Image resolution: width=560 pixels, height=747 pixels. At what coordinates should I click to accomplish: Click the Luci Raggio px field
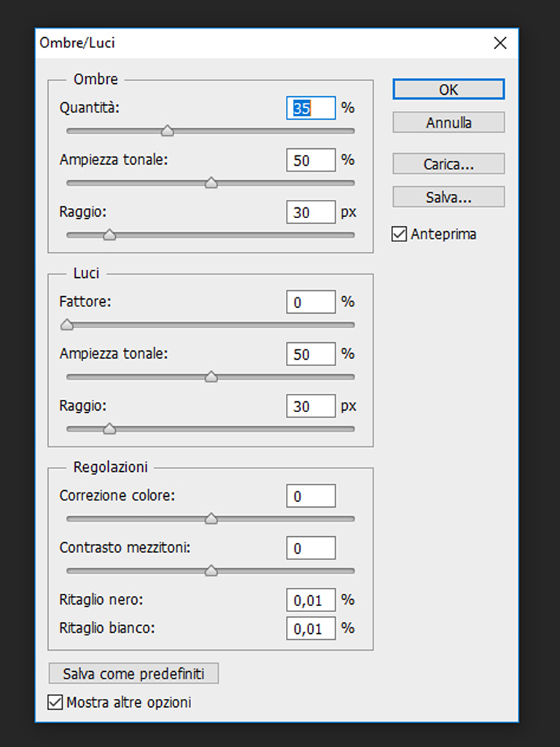pyautogui.click(x=311, y=406)
